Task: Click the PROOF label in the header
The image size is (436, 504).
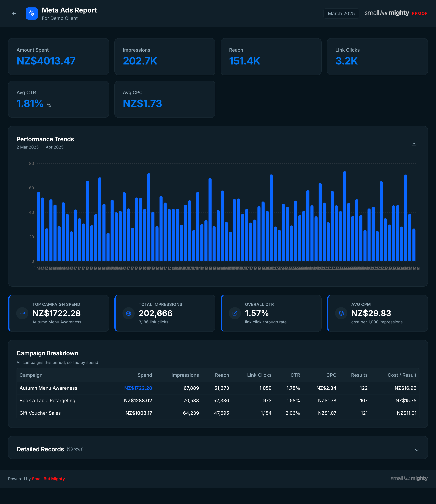Action: click(420, 14)
